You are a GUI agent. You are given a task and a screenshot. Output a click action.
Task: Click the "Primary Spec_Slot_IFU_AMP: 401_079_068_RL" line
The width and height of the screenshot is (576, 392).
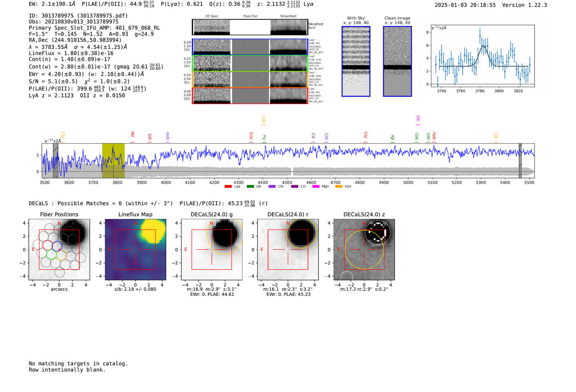(x=95, y=28)
